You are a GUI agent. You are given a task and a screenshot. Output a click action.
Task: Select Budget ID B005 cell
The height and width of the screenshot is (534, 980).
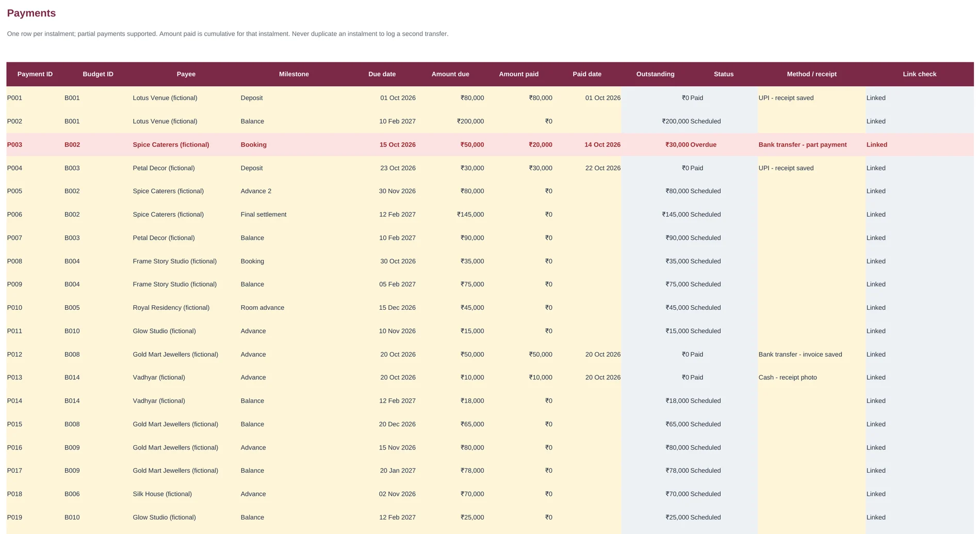pyautogui.click(x=98, y=308)
